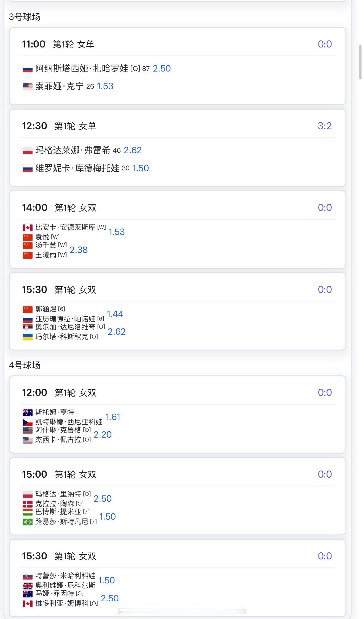Viewport: 364px width, 619px height.
Task: Click the horizontal scroll bar at the bottom
Action: pyautogui.click(x=182, y=612)
